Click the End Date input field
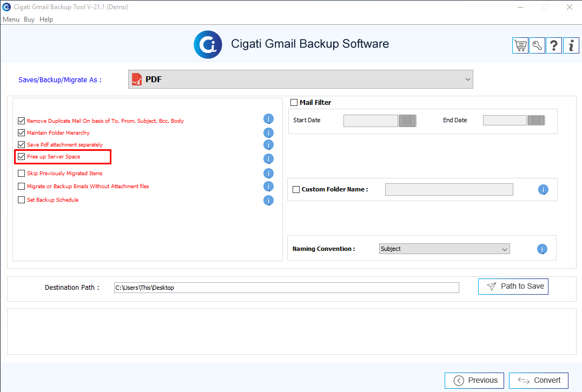582x392 pixels. tap(505, 120)
